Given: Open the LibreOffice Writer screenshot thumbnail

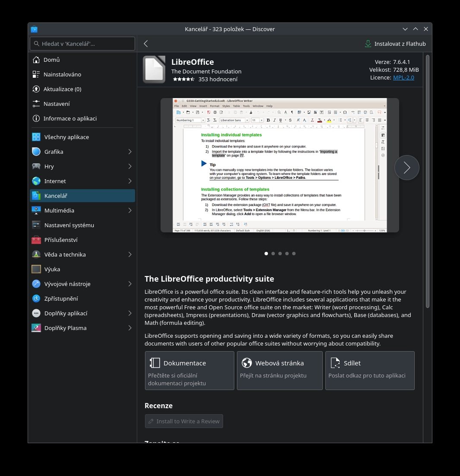Looking at the screenshot, I should click(280, 165).
